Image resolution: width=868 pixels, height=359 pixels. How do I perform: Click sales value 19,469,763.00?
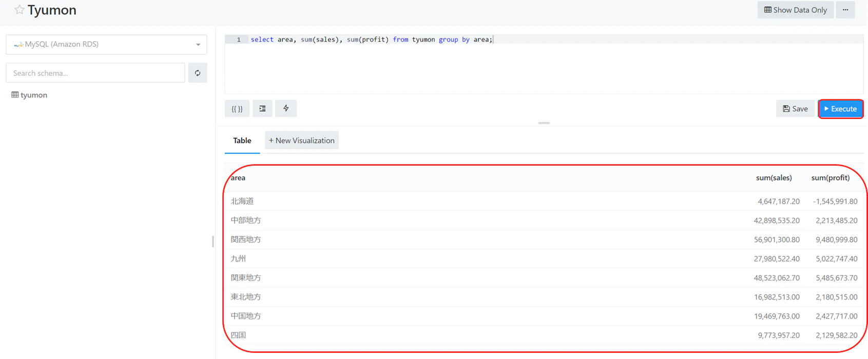(777, 316)
